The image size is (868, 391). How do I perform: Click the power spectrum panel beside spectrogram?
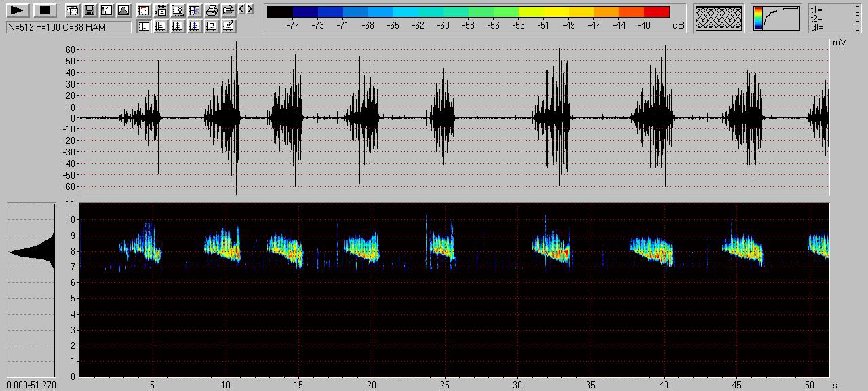coord(31,290)
